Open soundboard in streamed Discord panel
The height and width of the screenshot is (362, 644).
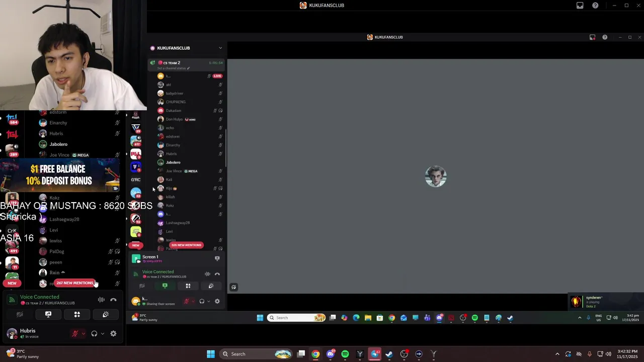point(211,286)
